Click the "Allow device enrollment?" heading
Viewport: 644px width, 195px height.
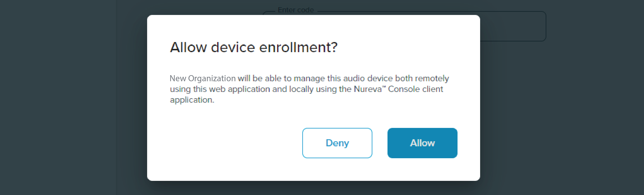click(x=254, y=47)
